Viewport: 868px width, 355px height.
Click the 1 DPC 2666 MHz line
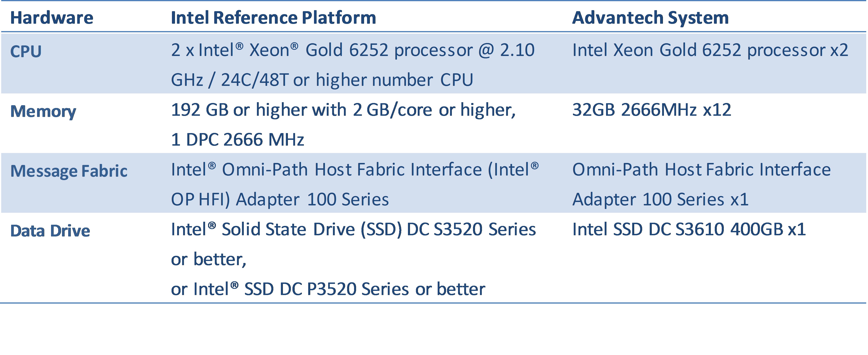click(238, 140)
